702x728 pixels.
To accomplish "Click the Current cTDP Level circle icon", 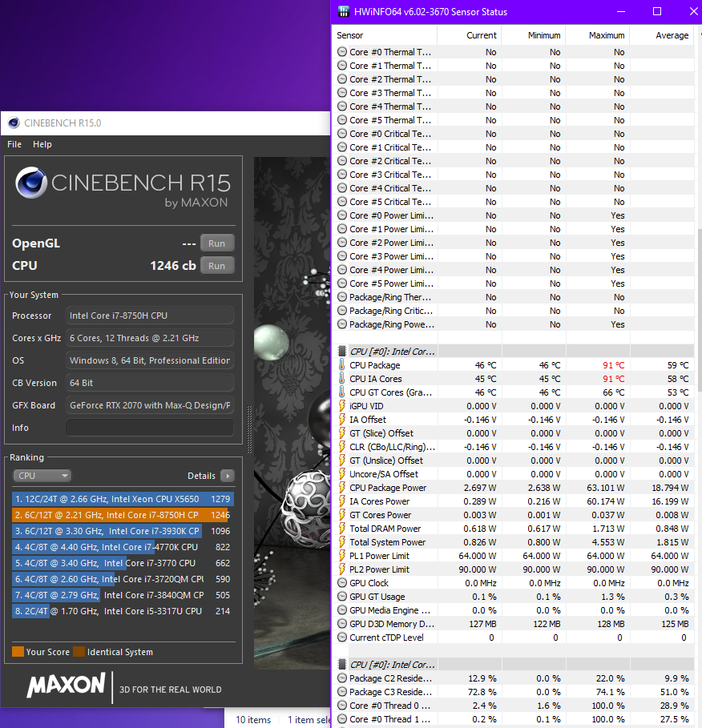I will (342, 638).
